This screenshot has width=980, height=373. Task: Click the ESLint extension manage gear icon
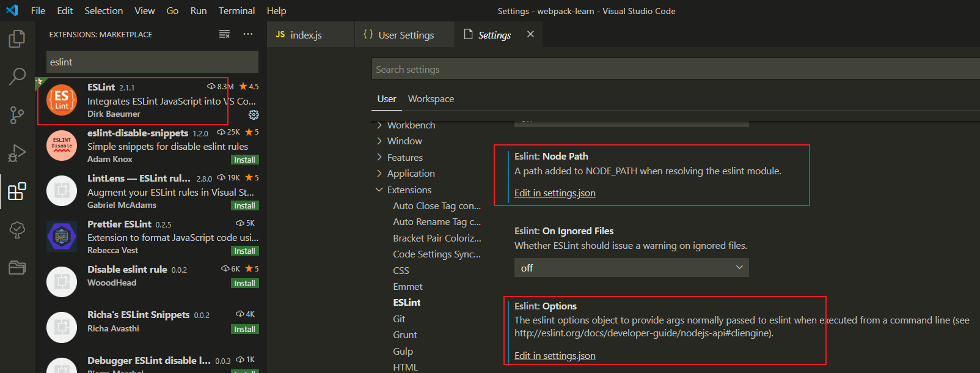tap(254, 115)
